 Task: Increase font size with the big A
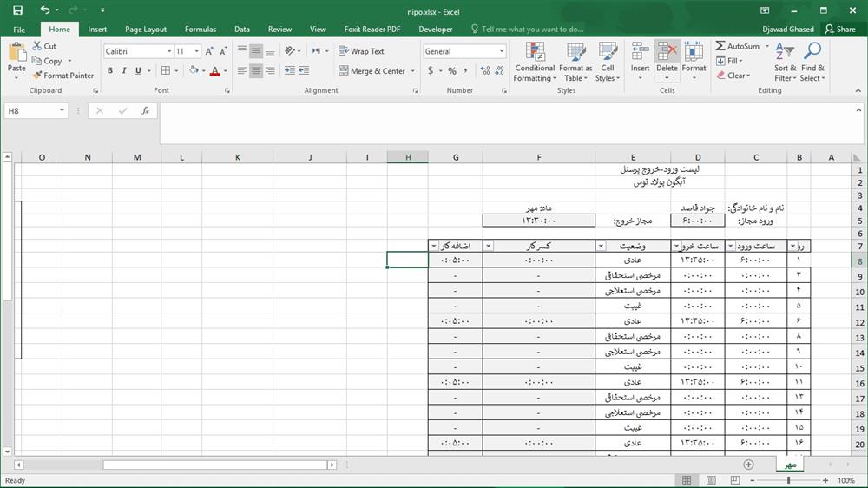(209, 51)
